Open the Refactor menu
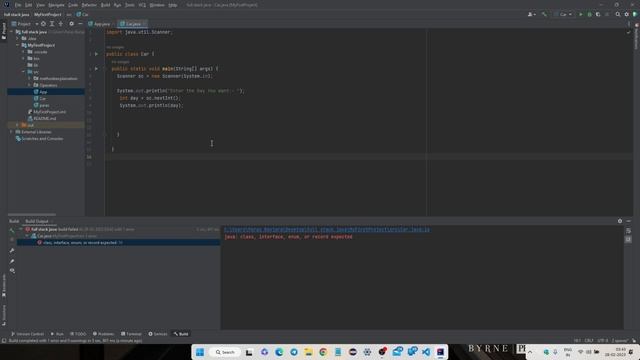 (89, 5)
